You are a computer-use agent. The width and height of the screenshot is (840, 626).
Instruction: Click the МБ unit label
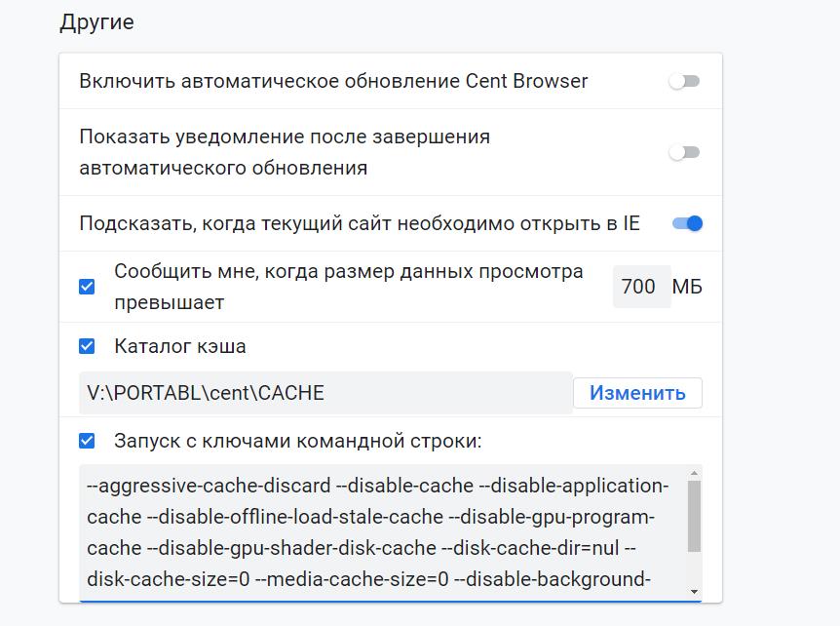click(x=687, y=287)
